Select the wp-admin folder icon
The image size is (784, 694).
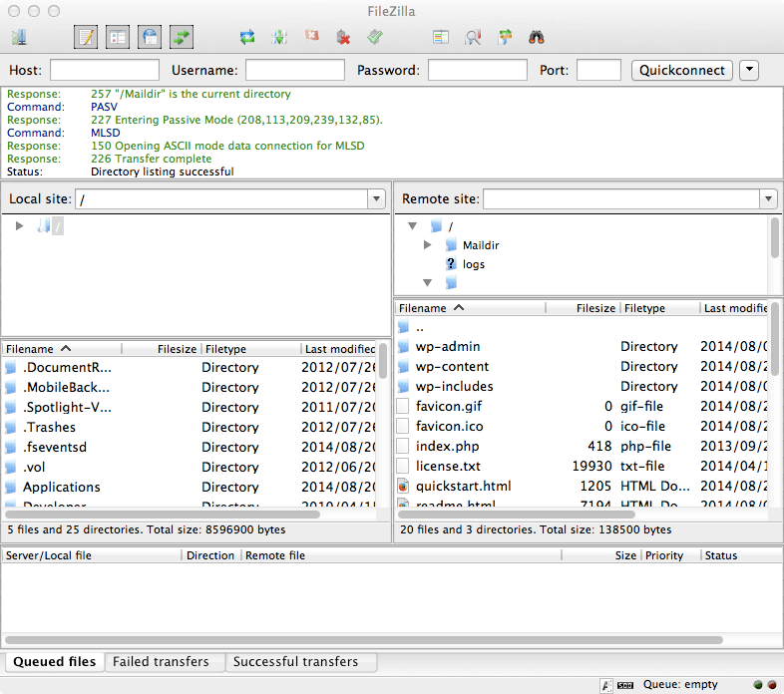[404, 346]
